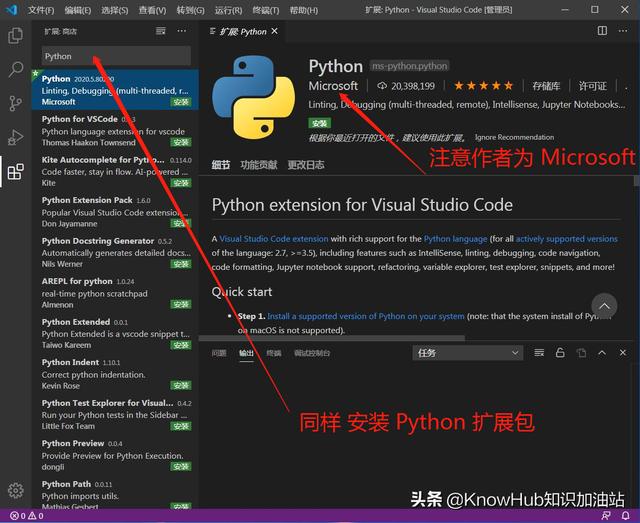640x523 pixels.
Task: Select Python Preview list item
Action: pyautogui.click(x=115, y=455)
